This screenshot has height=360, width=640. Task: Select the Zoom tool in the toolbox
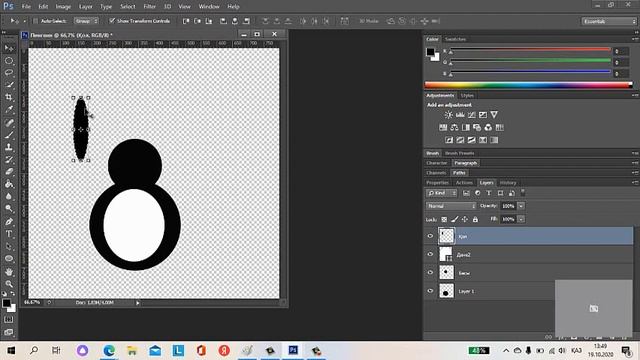pyautogui.click(x=9, y=284)
